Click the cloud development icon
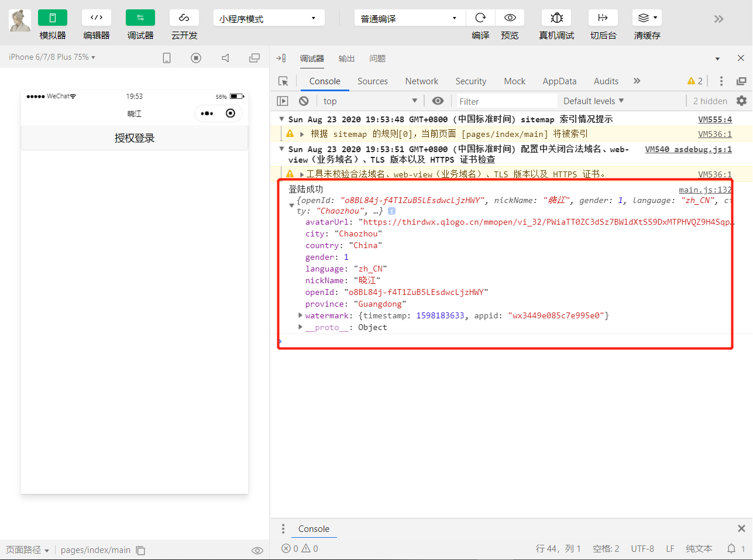753x560 pixels. pyautogui.click(x=184, y=18)
